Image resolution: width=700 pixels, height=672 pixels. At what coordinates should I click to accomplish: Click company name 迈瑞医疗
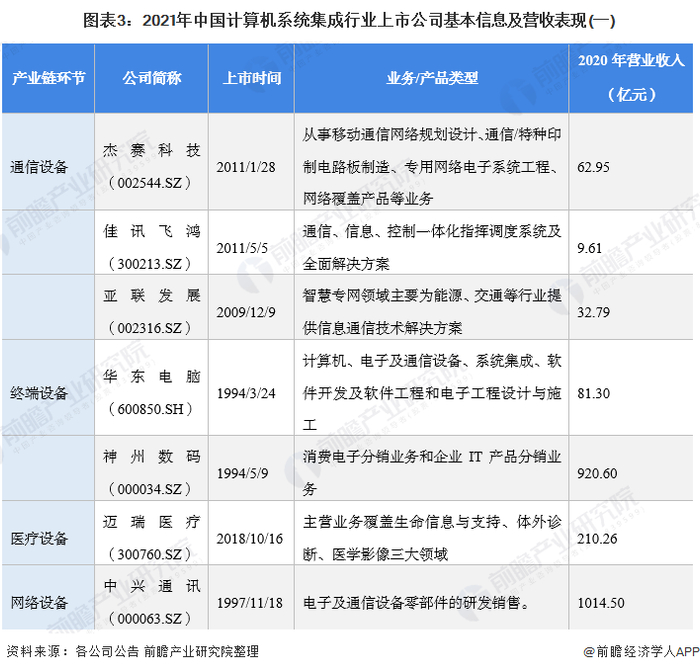(x=152, y=522)
